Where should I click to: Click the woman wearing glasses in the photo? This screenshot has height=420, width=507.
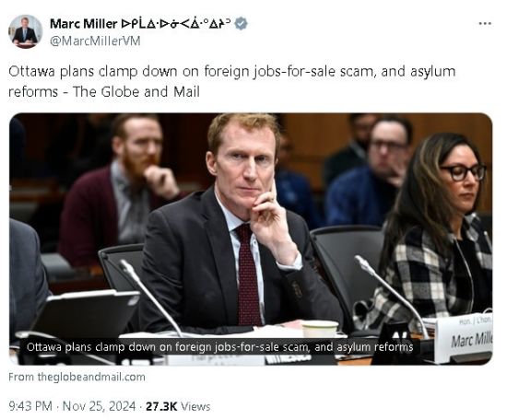[x=436, y=227]
